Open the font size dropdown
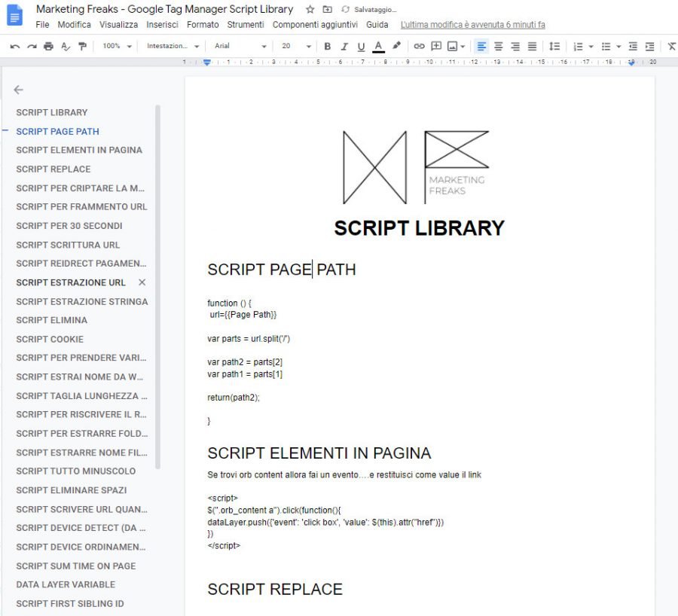Screen dimensions: 678x616 coord(296,46)
